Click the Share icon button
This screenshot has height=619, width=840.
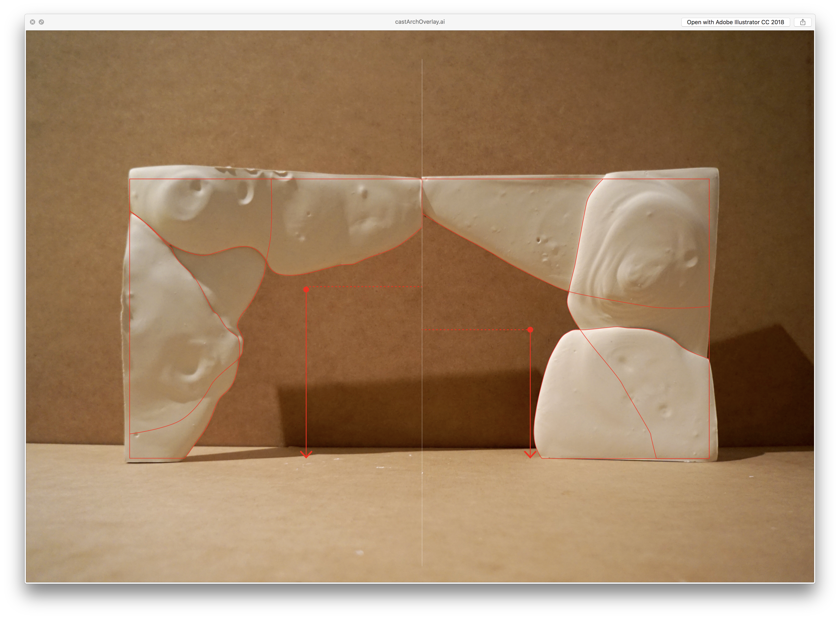803,22
